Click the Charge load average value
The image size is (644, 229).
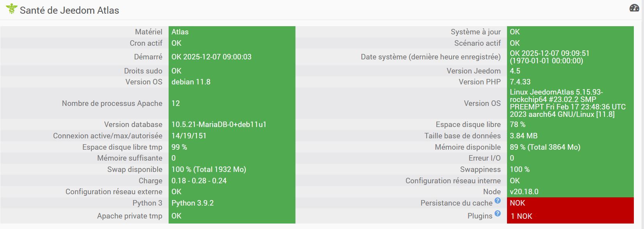click(x=199, y=181)
